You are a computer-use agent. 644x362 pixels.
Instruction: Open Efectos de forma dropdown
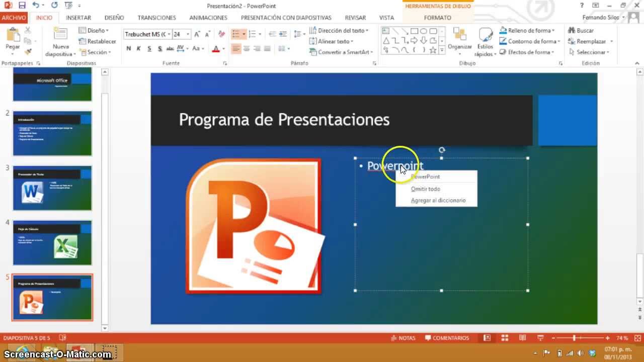(x=526, y=52)
